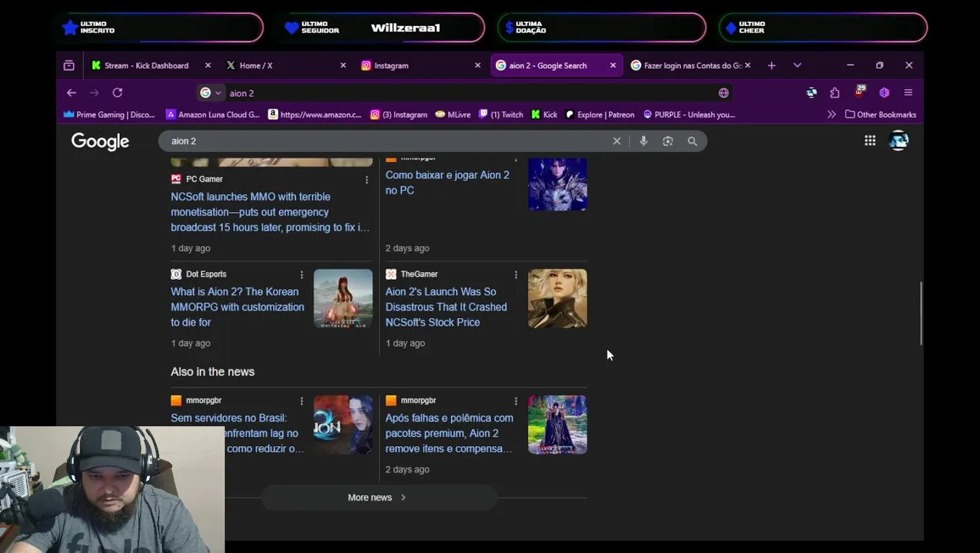
Task: Click the Also in the news heading
Action: pyautogui.click(x=212, y=372)
